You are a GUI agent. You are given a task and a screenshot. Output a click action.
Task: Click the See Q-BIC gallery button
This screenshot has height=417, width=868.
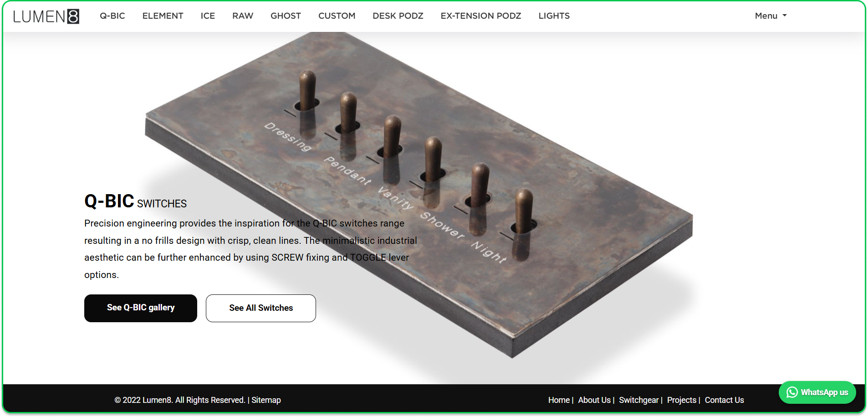point(141,308)
